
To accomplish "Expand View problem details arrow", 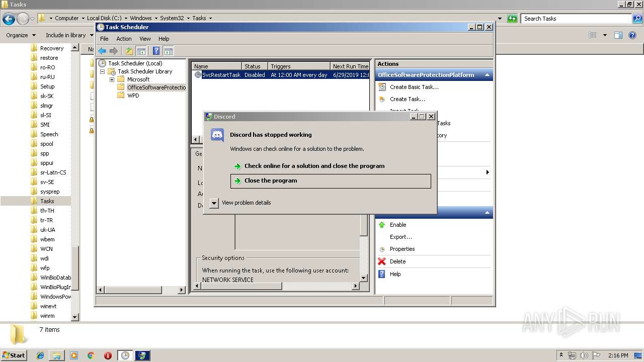I will (x=214, y=203).
